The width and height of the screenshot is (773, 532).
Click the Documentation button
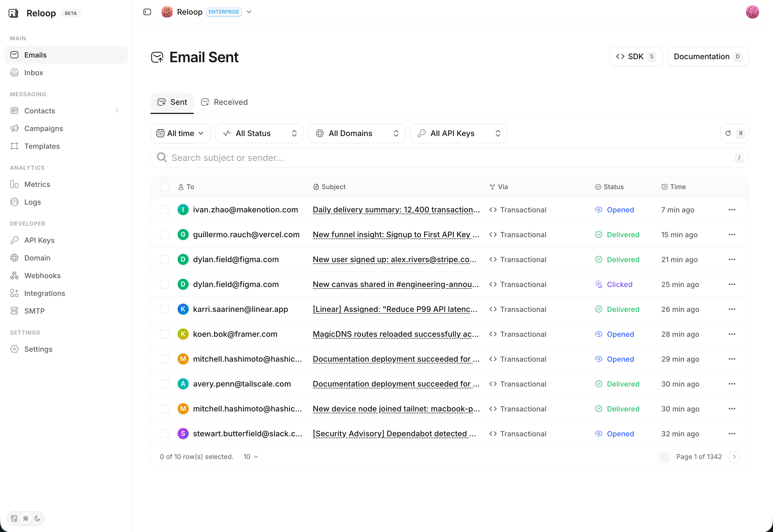pyautogui.click(x=708, y=56)
